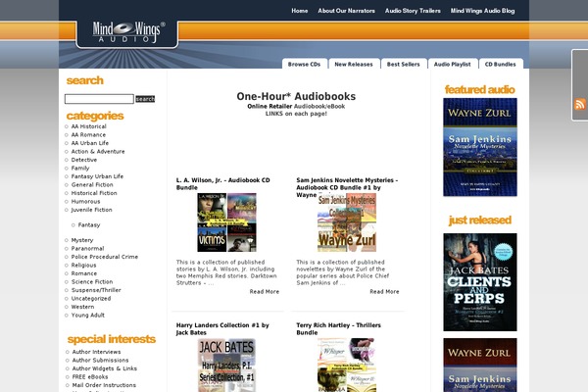Viewport: 588px width, 392px height.
Task: Click the search button
Action: tap(145, 99)
